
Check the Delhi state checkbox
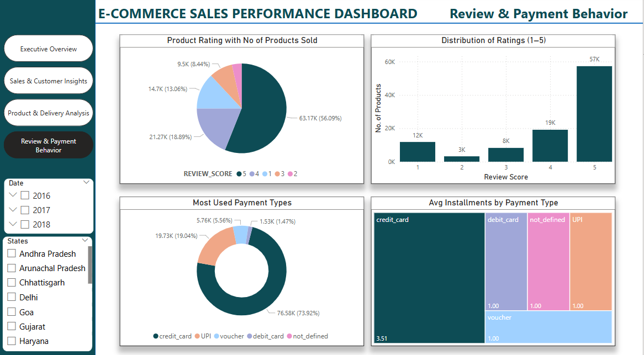tap(11, 297)
